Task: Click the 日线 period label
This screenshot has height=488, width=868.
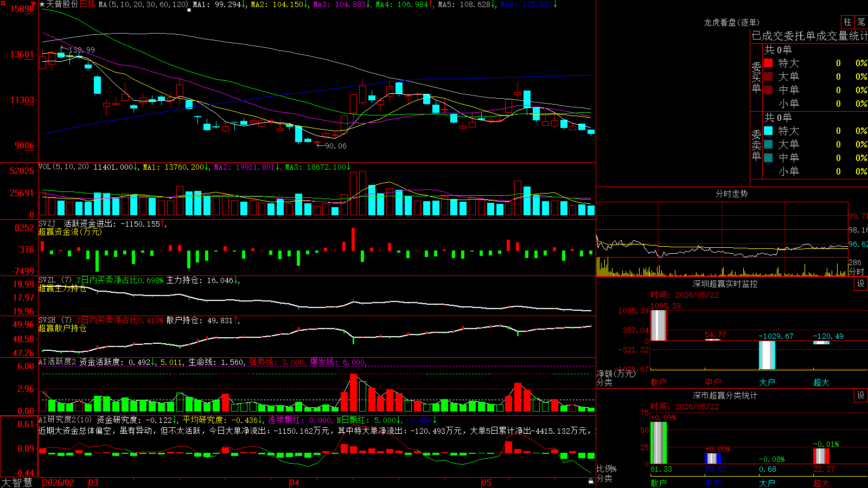Action: coord(87,4)
